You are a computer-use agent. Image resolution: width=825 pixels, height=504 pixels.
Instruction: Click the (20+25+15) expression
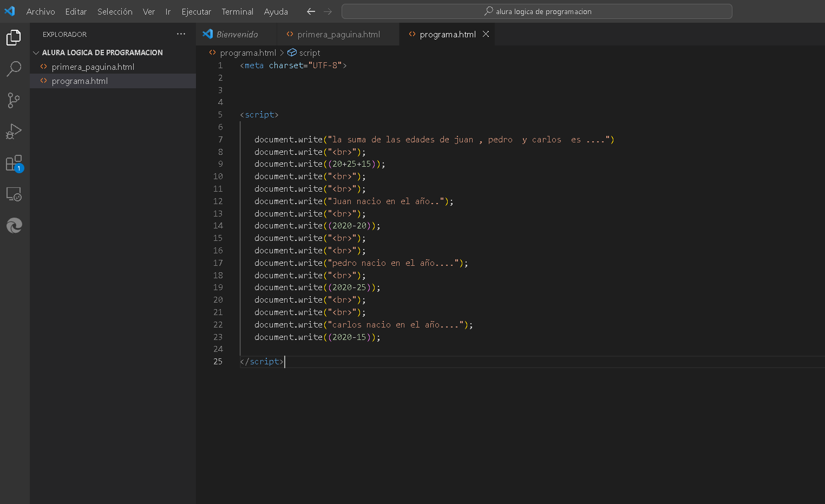(352, 163)
